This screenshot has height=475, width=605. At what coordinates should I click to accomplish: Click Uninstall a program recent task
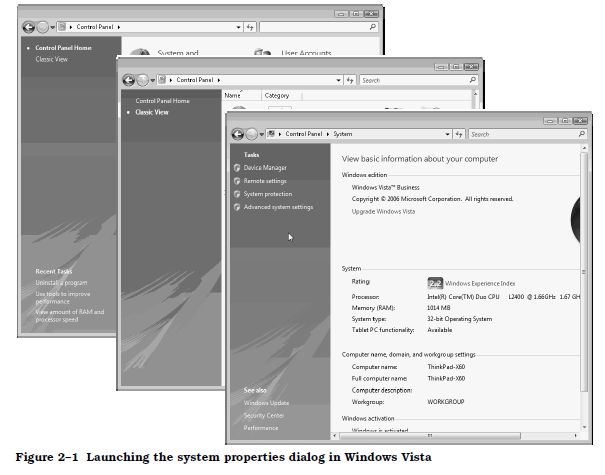pyautogui.click(x=61, y=283)
